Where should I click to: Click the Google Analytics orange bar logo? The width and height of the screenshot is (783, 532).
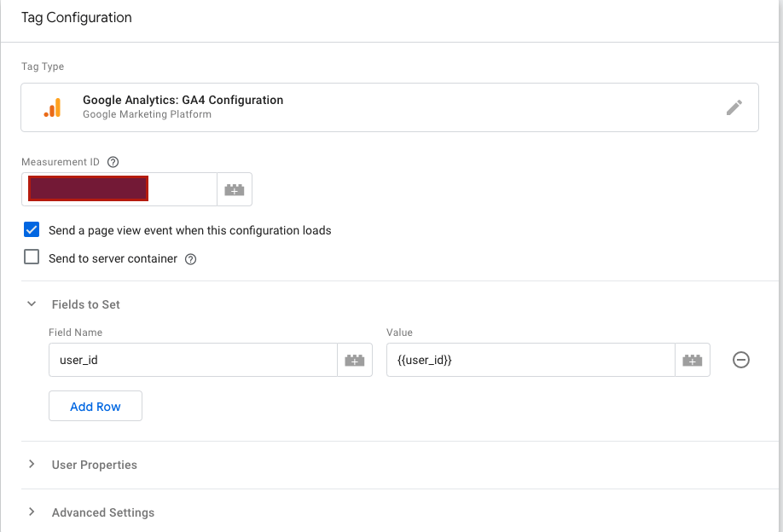pyautogui.click(x=52, y=107)
